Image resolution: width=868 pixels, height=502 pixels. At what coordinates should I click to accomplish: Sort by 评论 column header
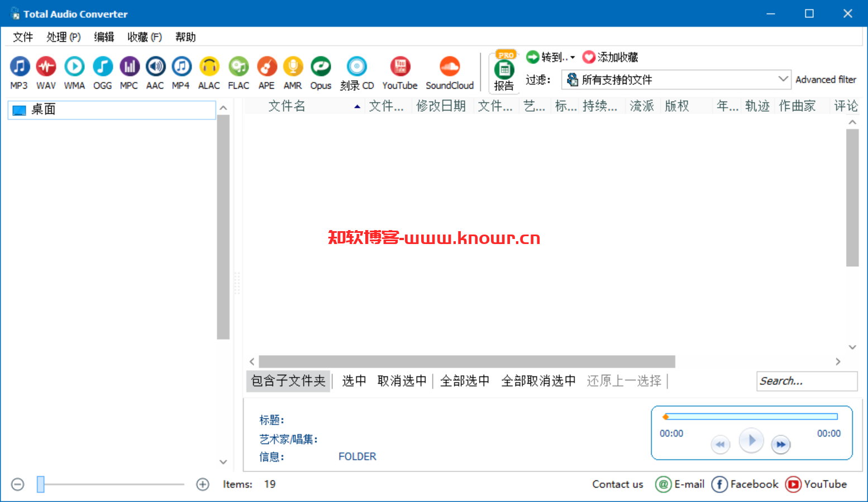(846, 106)
